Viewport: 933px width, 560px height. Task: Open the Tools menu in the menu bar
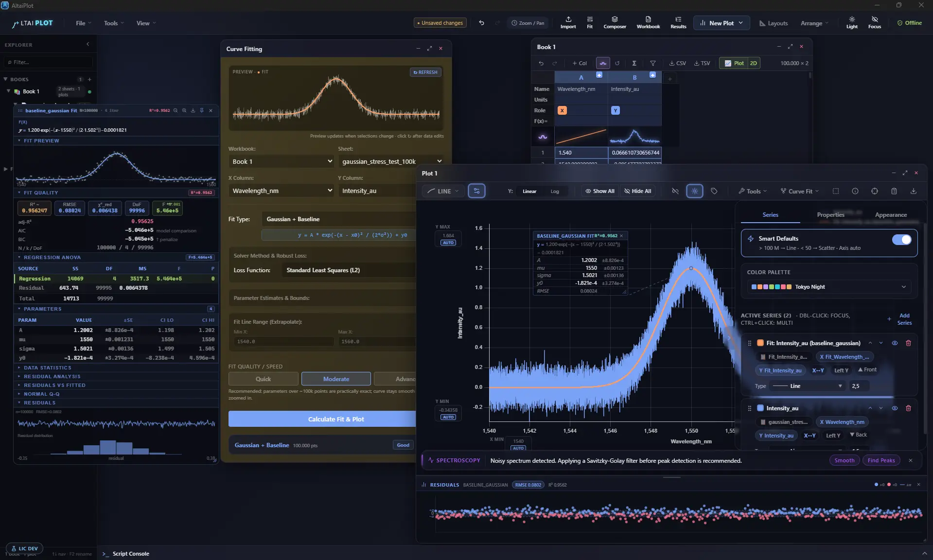(x=114, y=23)
